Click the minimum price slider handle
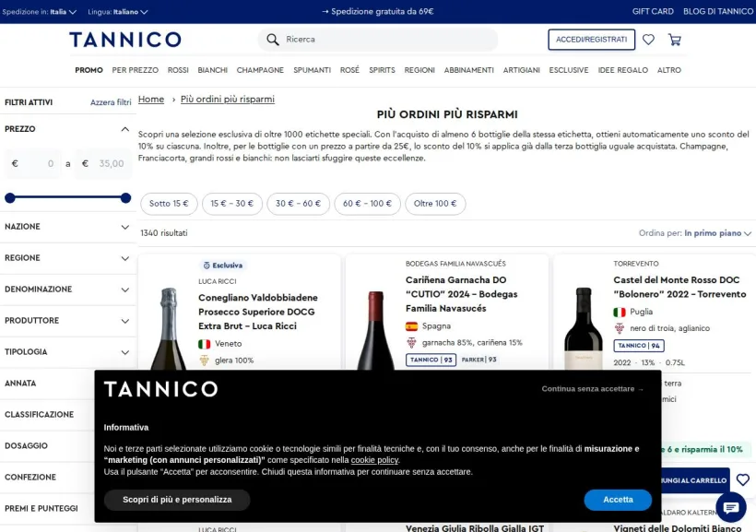Image resolution: width=756 pixels, height=532 pixels. point(9,197)
